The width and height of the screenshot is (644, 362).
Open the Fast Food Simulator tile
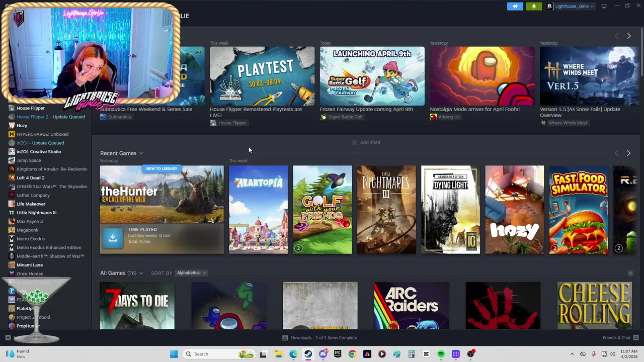[579, 210]
